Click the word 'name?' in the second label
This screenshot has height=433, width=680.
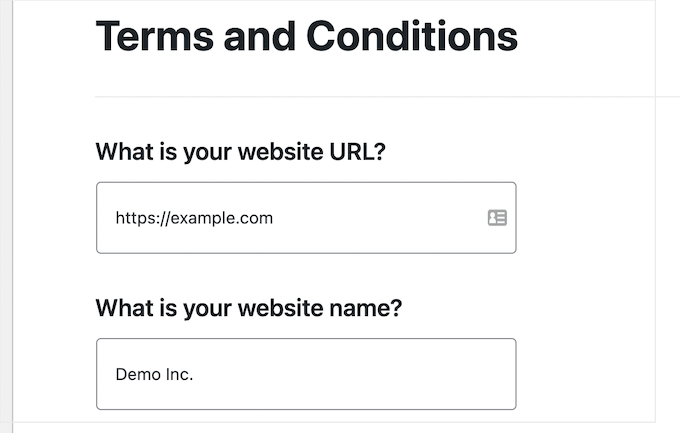(x=366, y=308)
